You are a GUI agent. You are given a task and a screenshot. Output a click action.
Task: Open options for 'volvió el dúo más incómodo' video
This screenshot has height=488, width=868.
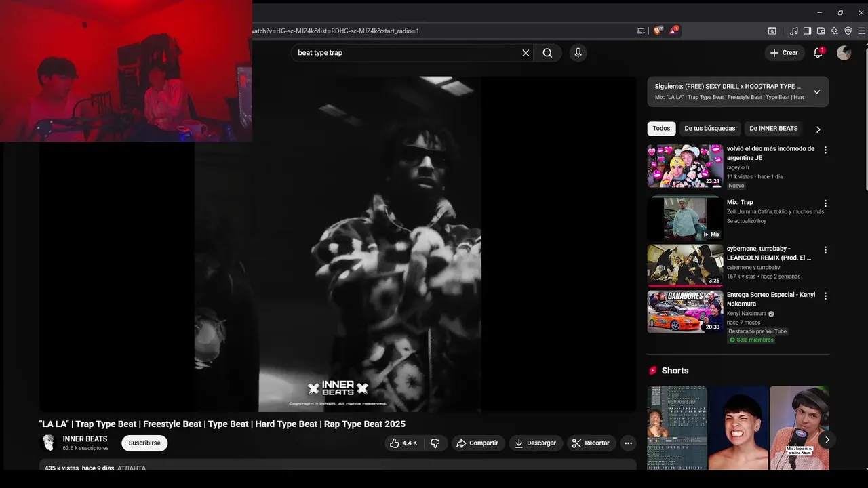825,150
